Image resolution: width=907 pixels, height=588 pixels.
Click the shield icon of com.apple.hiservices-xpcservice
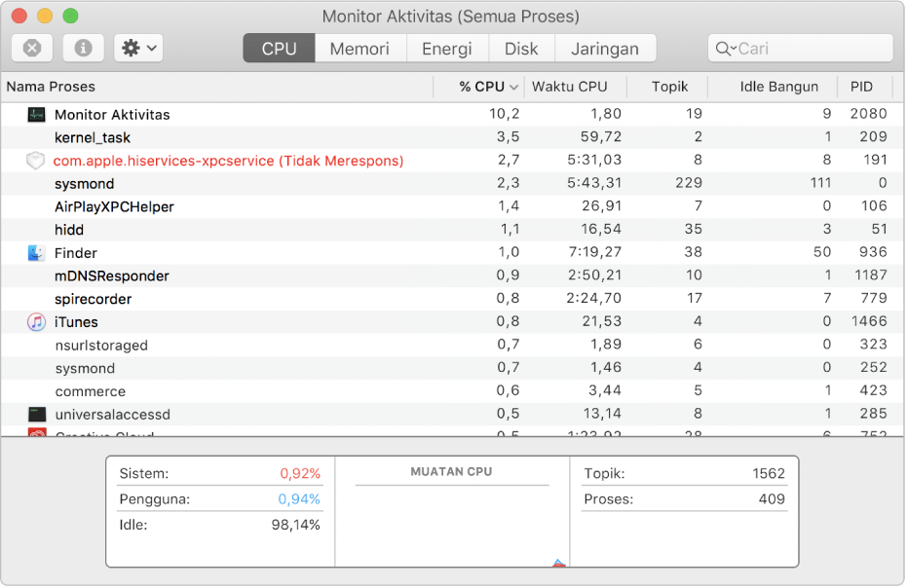(x=36, y=161)
